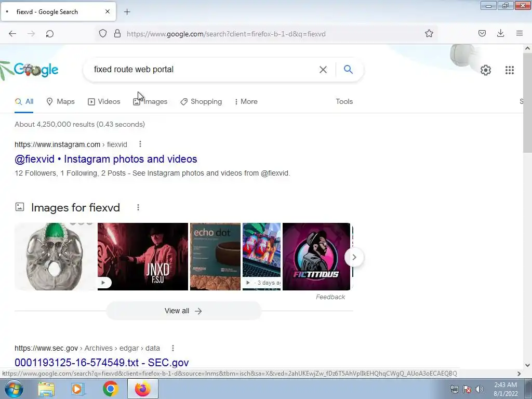The height and width of the screenshot is (399, 532).
Task: Open the Windows Start menu
Action: pos(14,389)
